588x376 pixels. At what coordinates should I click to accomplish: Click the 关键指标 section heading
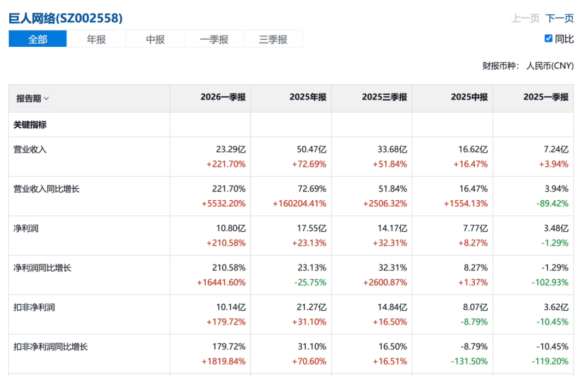click(x=30, y=125)
